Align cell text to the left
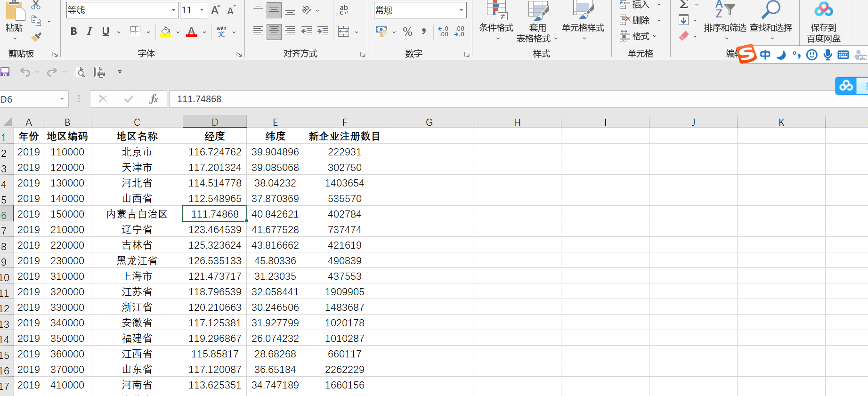 coord(258,32)
